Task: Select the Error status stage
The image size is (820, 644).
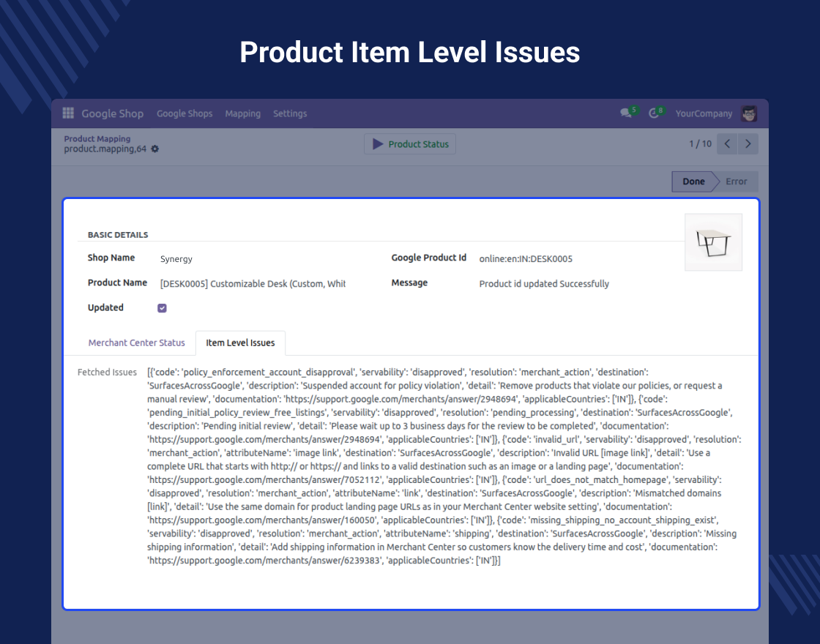Action: click(x=736, y=181)
